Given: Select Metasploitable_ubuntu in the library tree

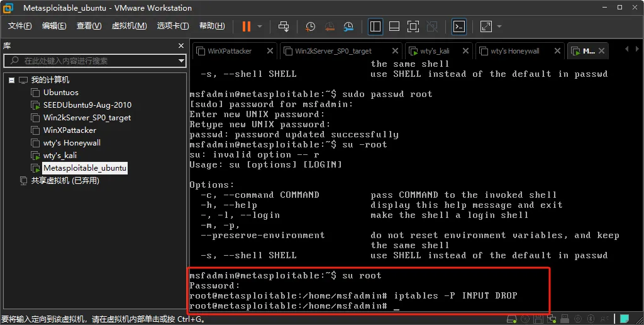Looking at the screenshot, I should [85, 168].
